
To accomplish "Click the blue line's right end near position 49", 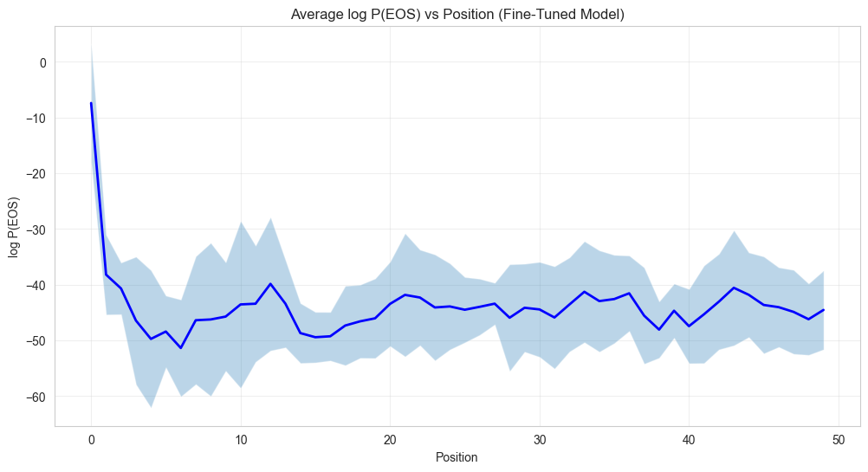I will coord(823,310).
